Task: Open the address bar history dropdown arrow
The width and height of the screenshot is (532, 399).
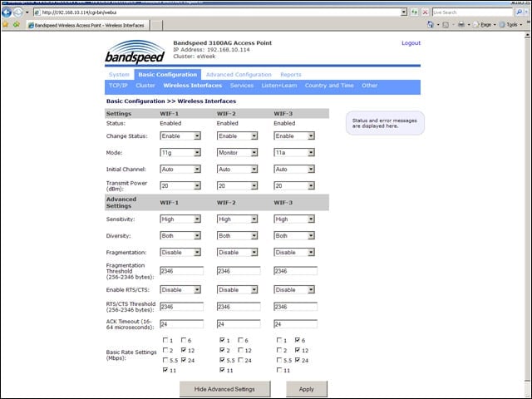Action: click(x=404, y=12)
